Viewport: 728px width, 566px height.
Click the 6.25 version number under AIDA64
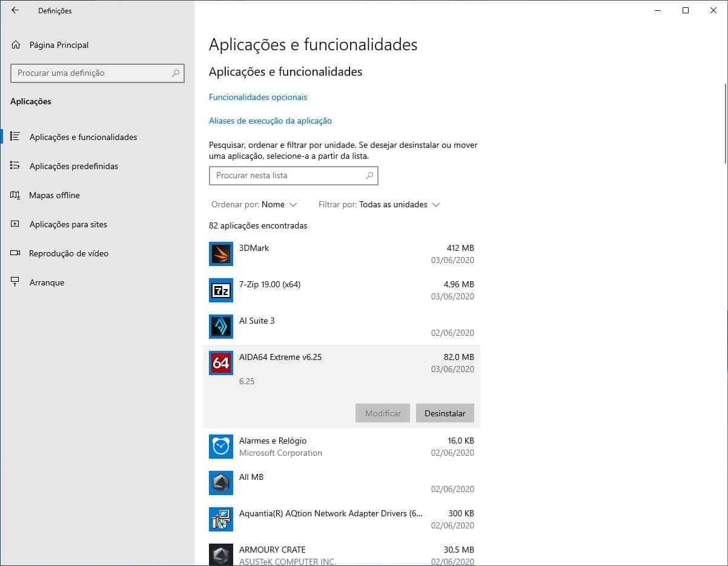coord(247,381)
